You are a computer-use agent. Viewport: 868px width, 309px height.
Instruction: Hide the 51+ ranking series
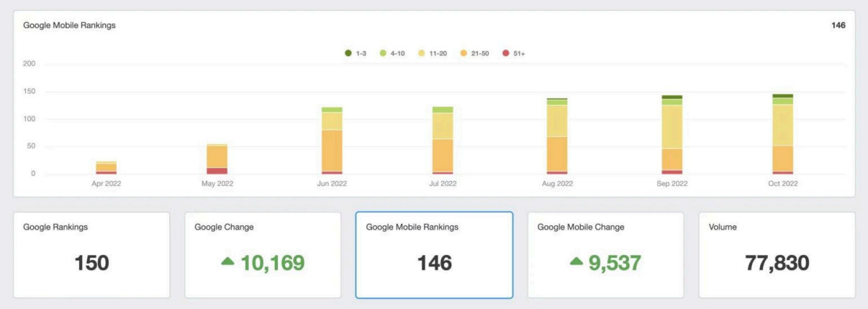514,53
